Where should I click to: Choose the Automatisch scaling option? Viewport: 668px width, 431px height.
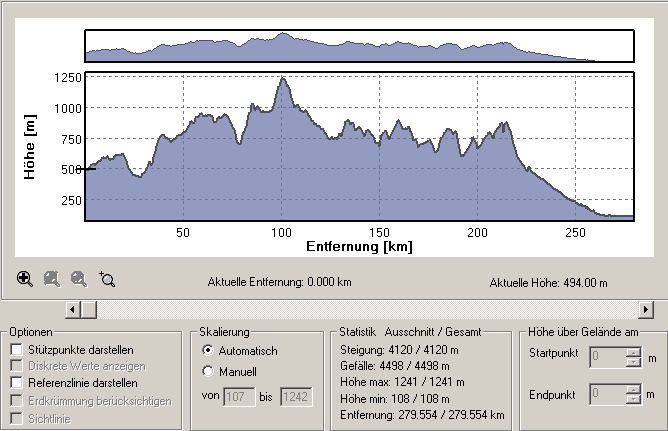tap(208, 351)
